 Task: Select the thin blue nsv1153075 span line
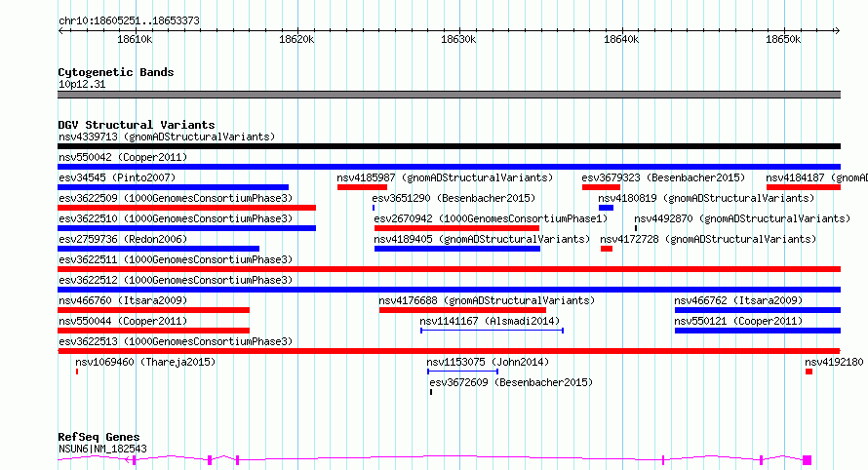click(x=463, y=372)
